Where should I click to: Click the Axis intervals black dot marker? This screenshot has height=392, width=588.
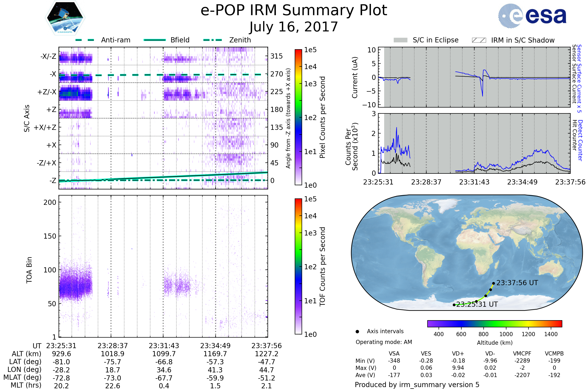(x=357, y=331)
